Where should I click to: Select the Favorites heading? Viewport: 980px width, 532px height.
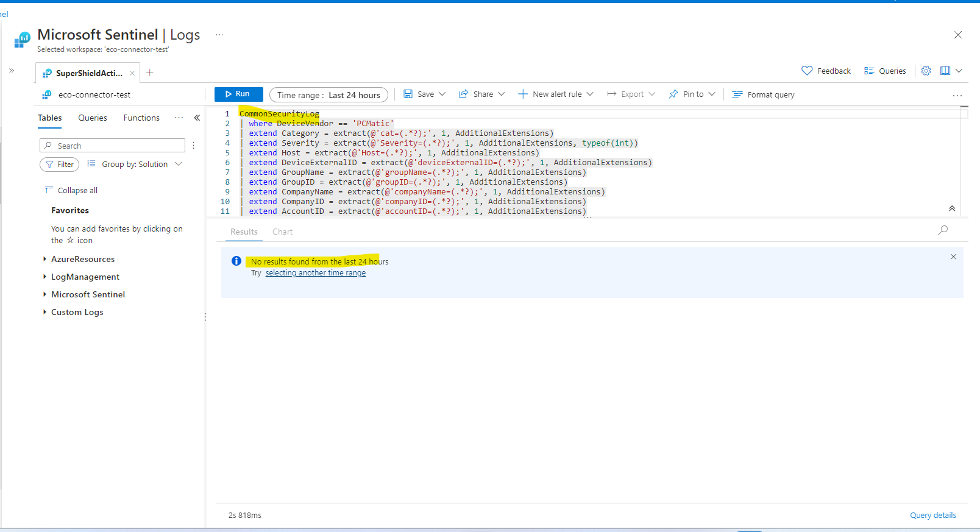click(70, 210)
